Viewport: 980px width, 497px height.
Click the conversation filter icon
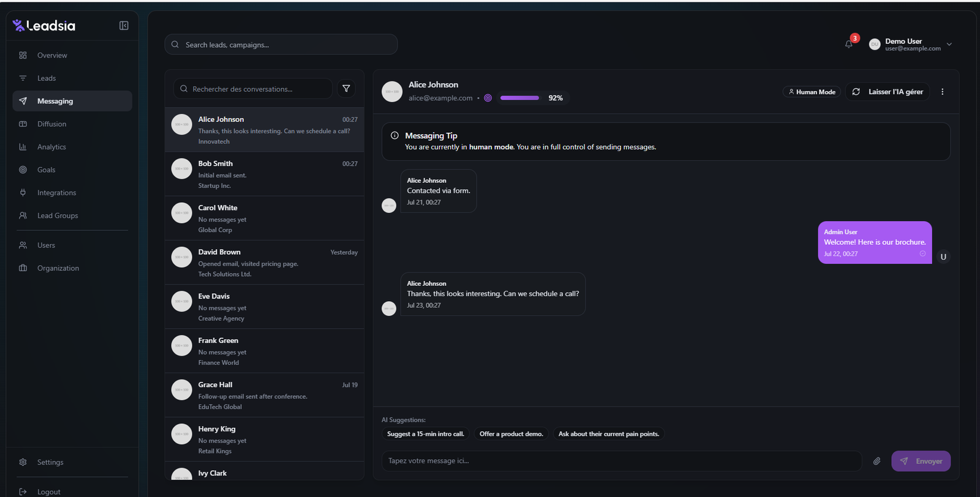click(346, 89)
